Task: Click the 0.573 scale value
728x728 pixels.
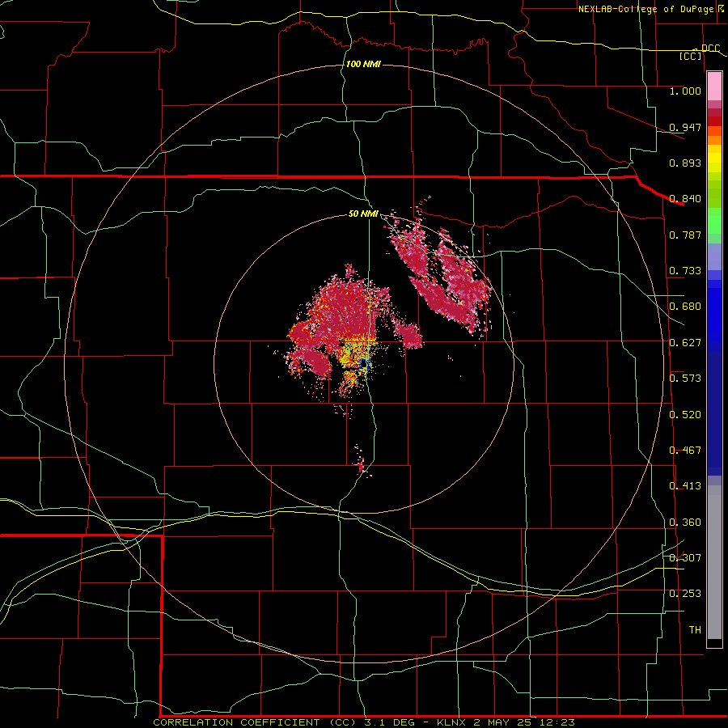Action: [x=685, y=379]
